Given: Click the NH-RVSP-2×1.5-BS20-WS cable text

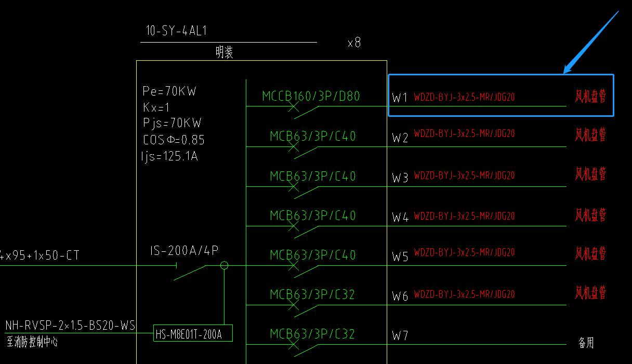Looking at the screenshot, I should (x=70, y=326).
